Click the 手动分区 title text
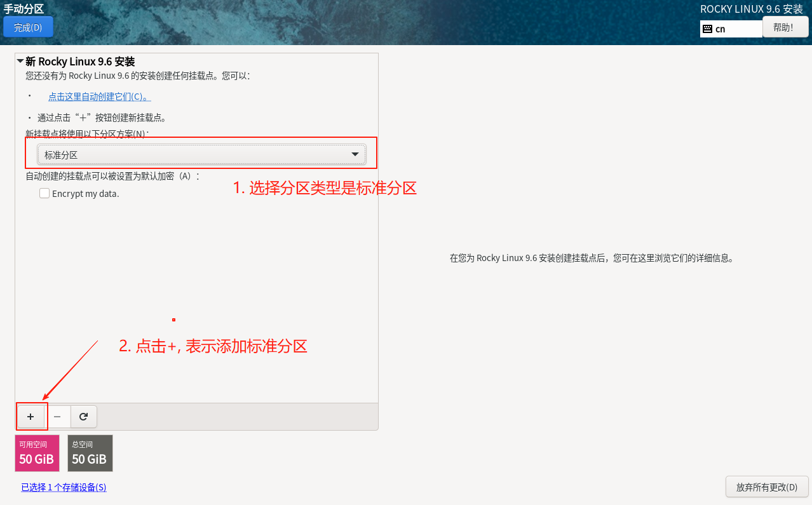The width and height of the screenshot is (812, 505). [24, 8]
